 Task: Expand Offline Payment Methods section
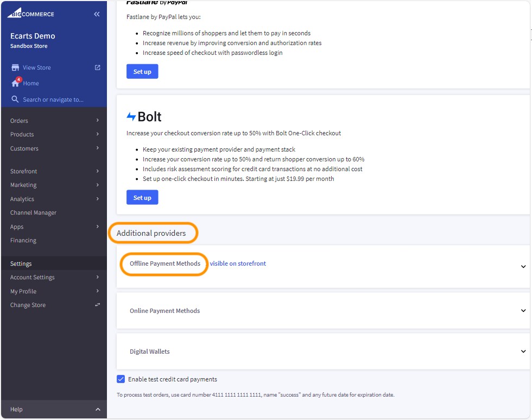pyautogui.click(x=523, y=266)
